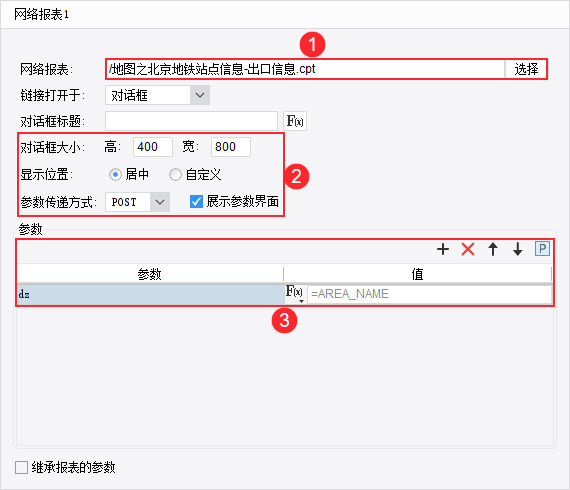Click the dialog width field showing 800
The image size is (570, 490).
tap(230, 147)
